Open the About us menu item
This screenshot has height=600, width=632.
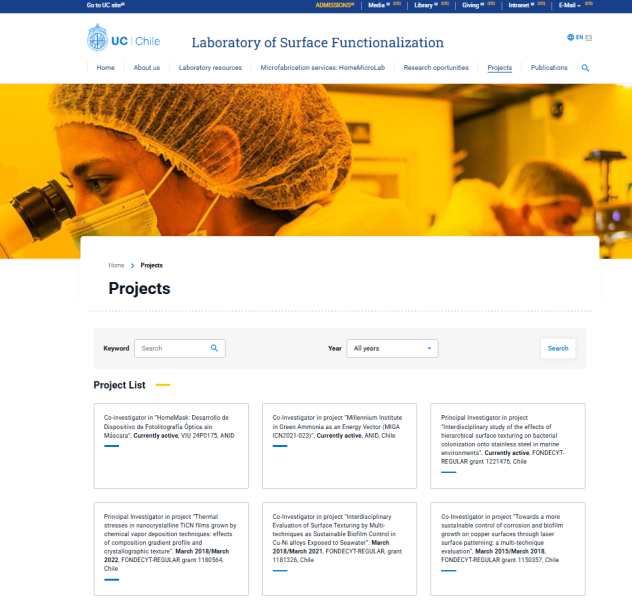[x=147, y=68]
